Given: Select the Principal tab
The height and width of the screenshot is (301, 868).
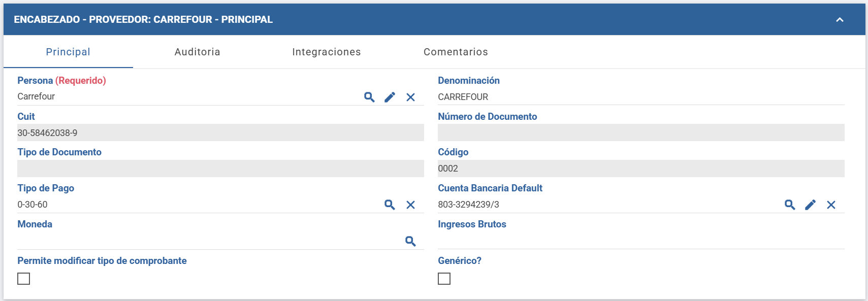Looking at the screenshot, I should 68,52.
